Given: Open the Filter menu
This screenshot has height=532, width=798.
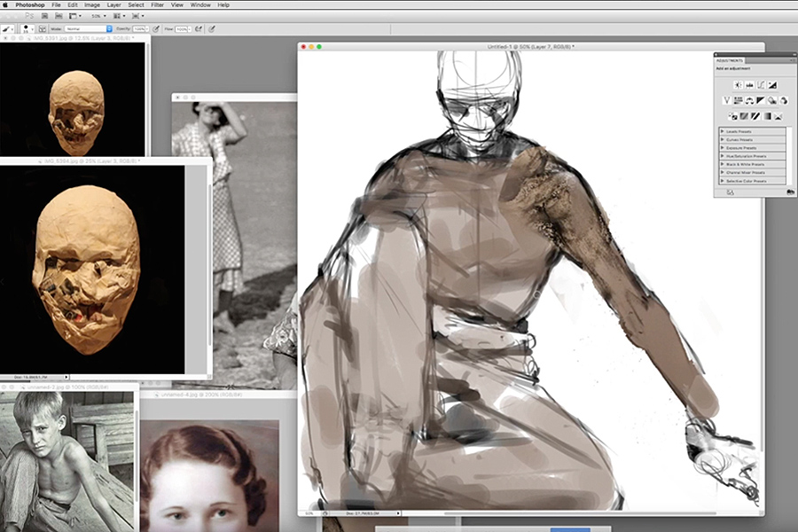Looking at the screenshot, I should coord(157,4).
